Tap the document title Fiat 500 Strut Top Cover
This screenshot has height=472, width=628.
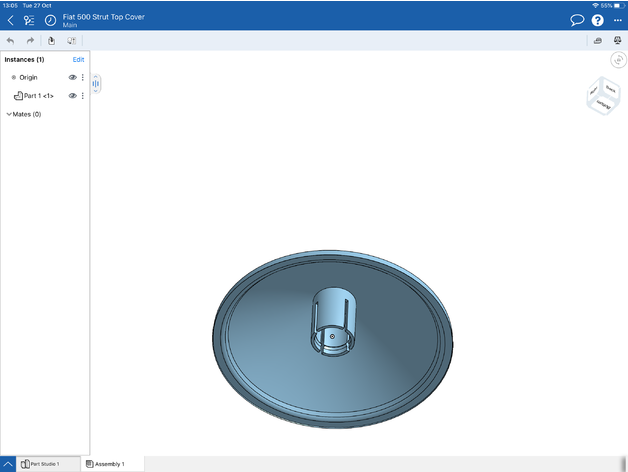(x=103, y=17)
